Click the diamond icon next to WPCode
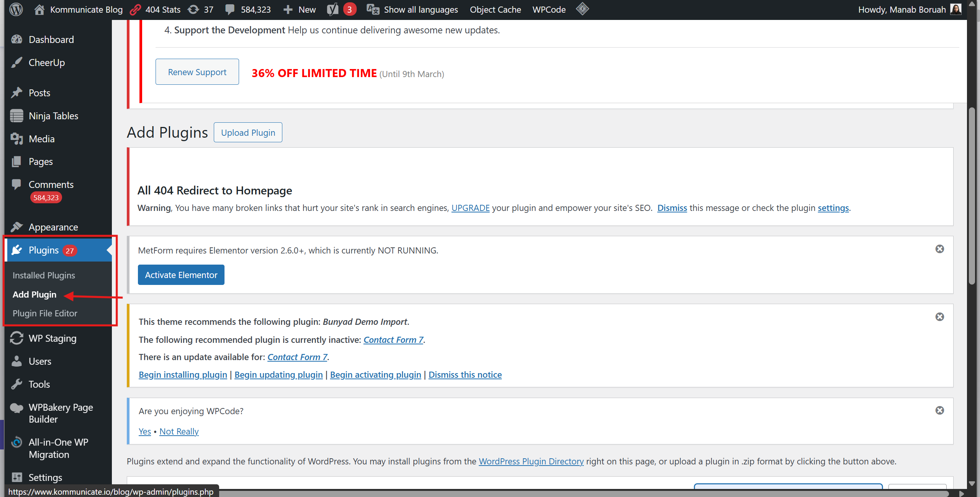 [582, 9]
